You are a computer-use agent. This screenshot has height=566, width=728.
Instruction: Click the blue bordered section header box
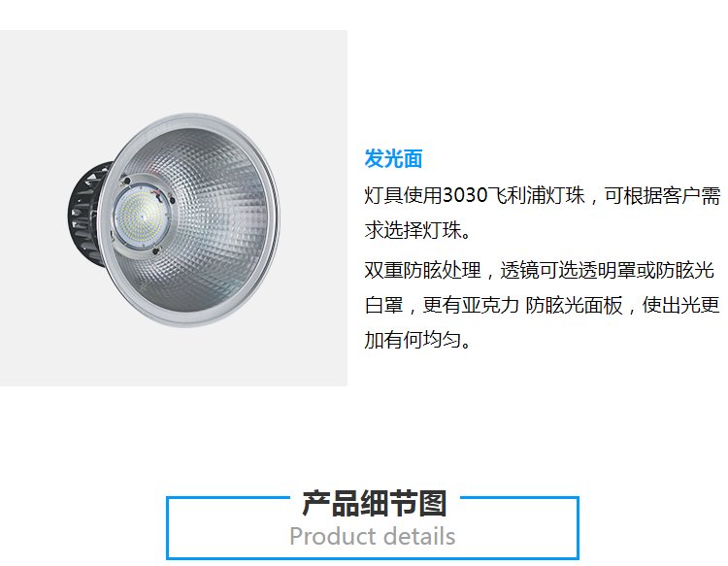(x=373, y=527)
